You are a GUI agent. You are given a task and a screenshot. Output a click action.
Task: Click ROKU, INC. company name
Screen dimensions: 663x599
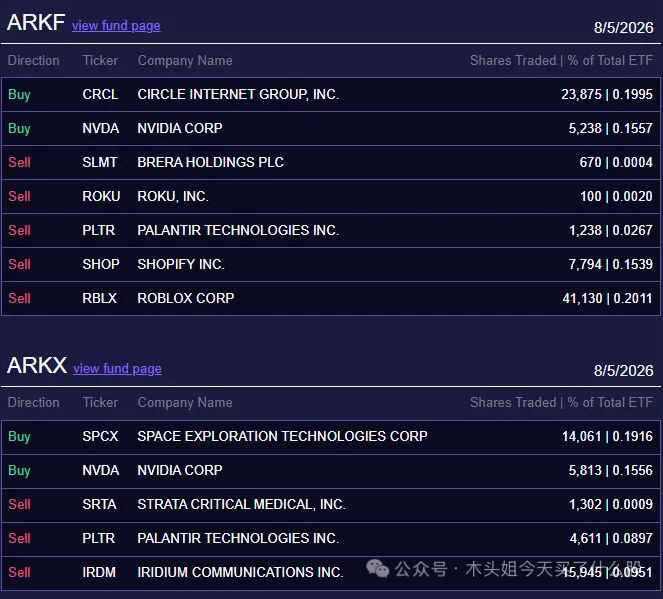point(173,196)
